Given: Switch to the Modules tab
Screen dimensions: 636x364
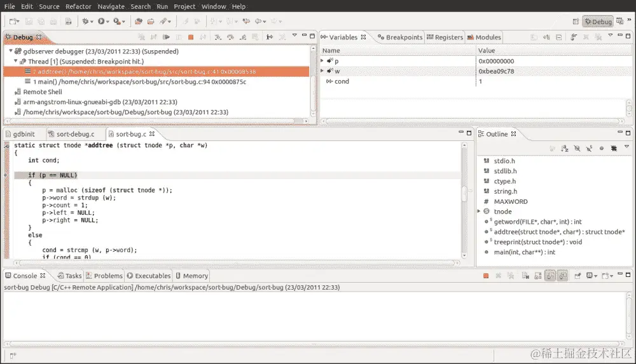Looking at the screenshot, I should (484, 37).
